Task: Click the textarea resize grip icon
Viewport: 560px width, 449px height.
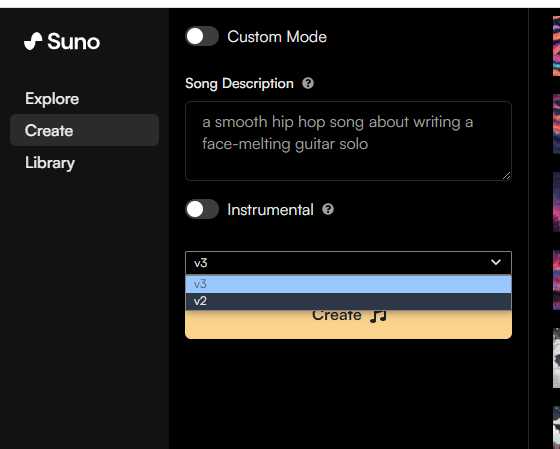Action: tap(507, 176)
